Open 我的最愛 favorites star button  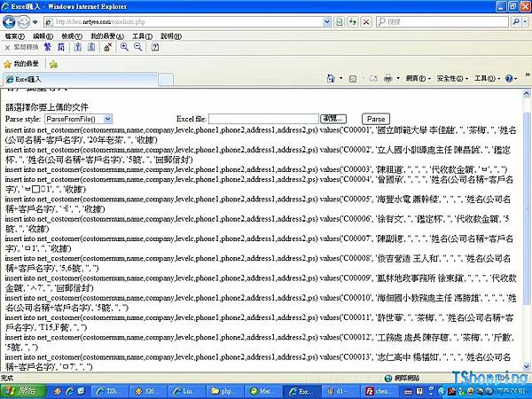tap(21, 64)
